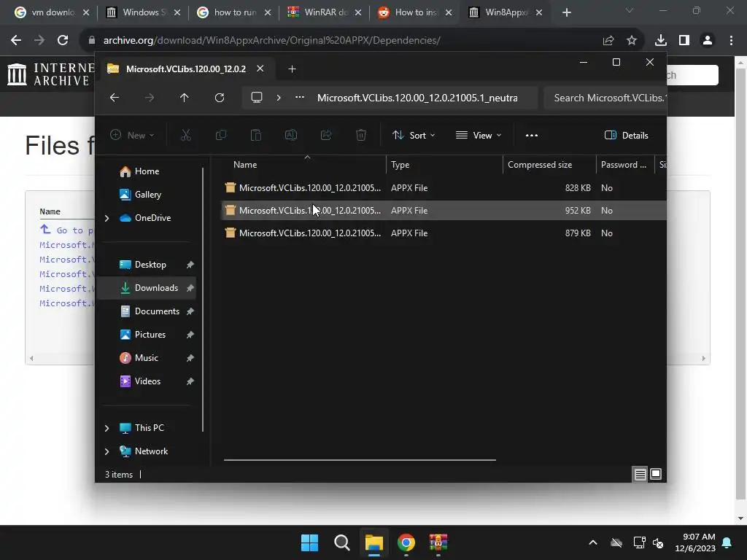This screenshot has height=560, width=747.
Task: Expand the Network tree node
Action: coord(107,451)
